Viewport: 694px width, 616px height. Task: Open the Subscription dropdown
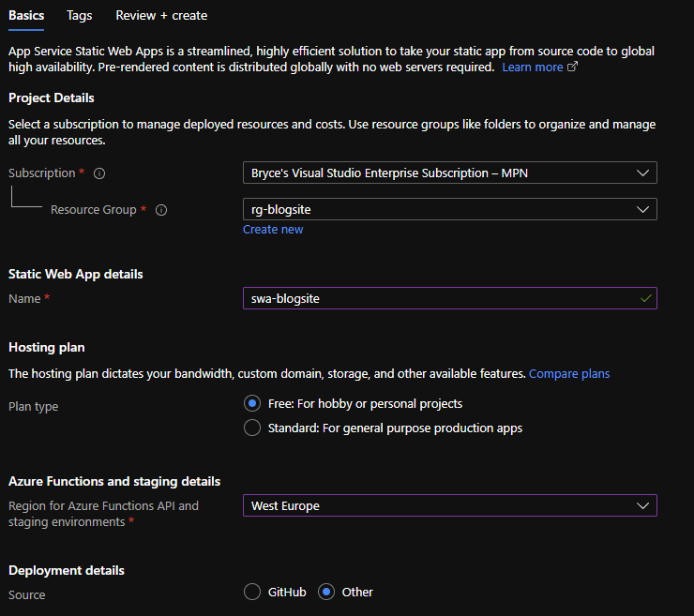click(449, 173)
